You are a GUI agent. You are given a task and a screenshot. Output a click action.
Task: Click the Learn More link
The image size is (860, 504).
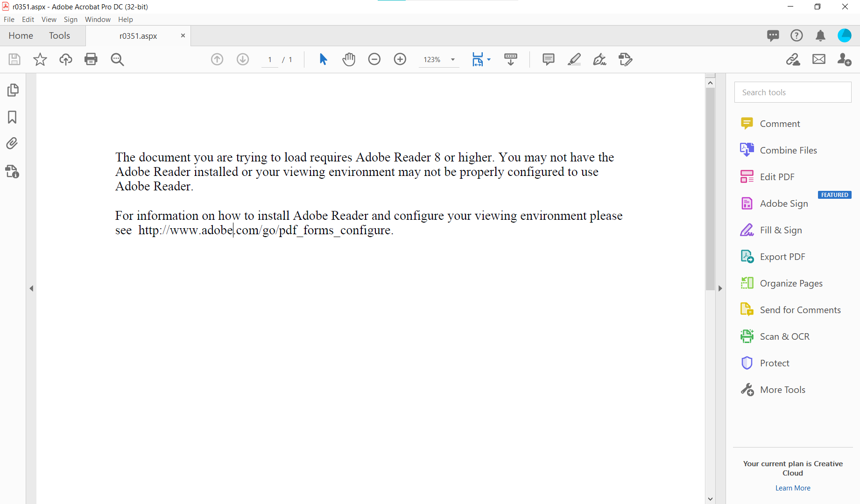tap(793, 488)
